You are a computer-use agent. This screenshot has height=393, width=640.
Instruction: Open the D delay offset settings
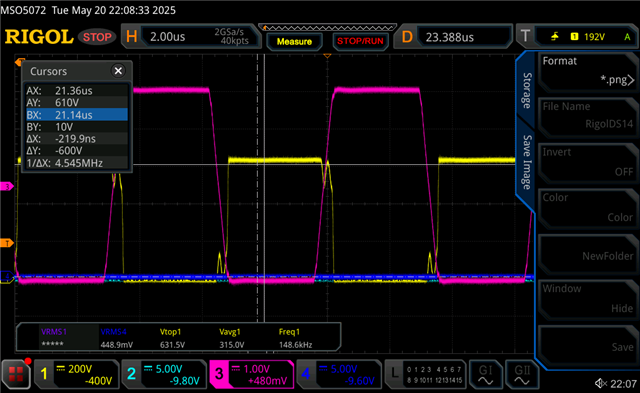tap(452, 37)
